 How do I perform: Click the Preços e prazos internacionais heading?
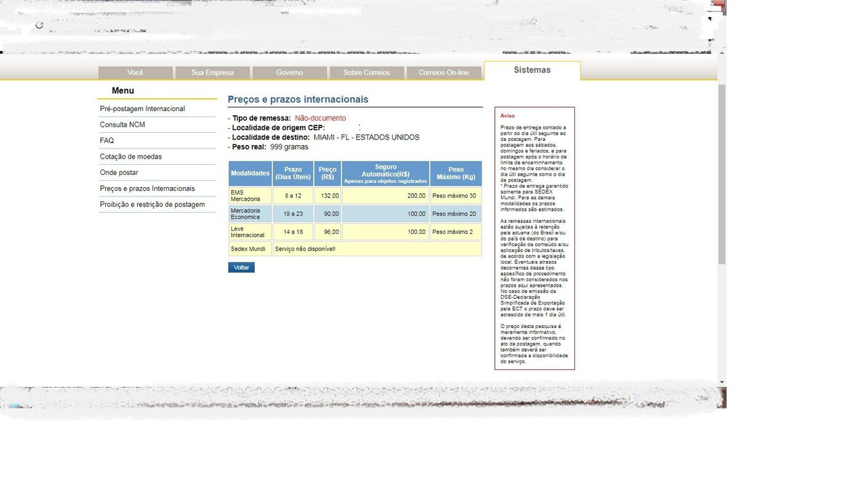(x=298, y=99)
